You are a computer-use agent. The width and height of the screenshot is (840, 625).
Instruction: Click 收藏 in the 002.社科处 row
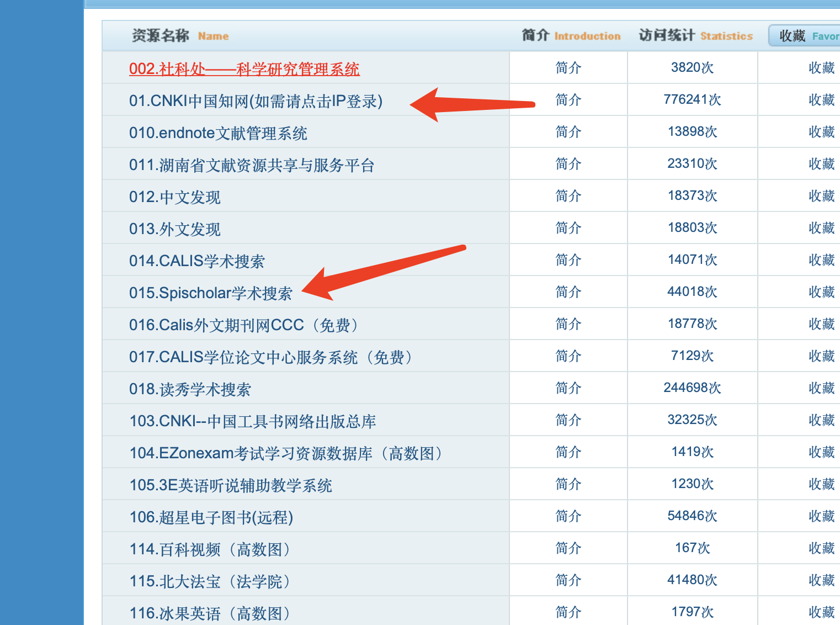822,68
